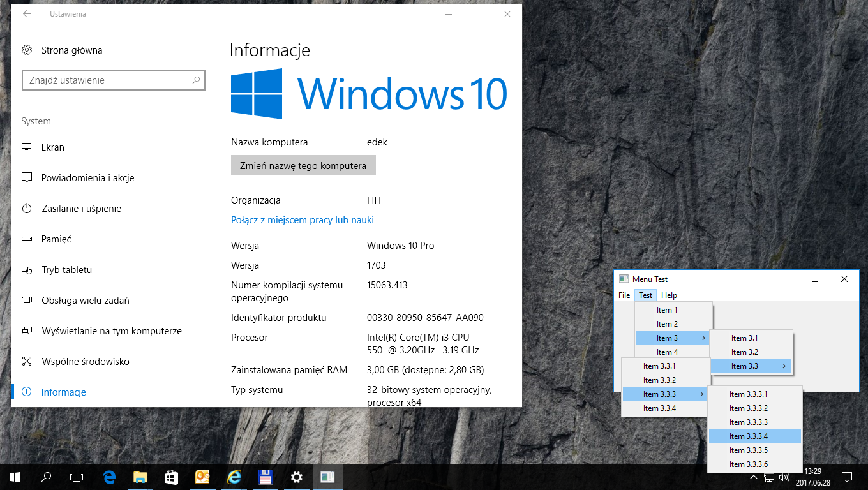Choose Item 3.3.3.5 entry
Image resolution: width=868 pixels, height=490 pixels.
pos(755,450)
